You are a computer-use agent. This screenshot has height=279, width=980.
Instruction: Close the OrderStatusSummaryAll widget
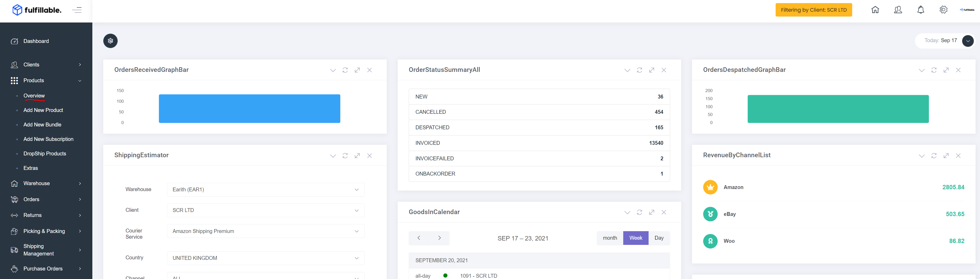664,70
